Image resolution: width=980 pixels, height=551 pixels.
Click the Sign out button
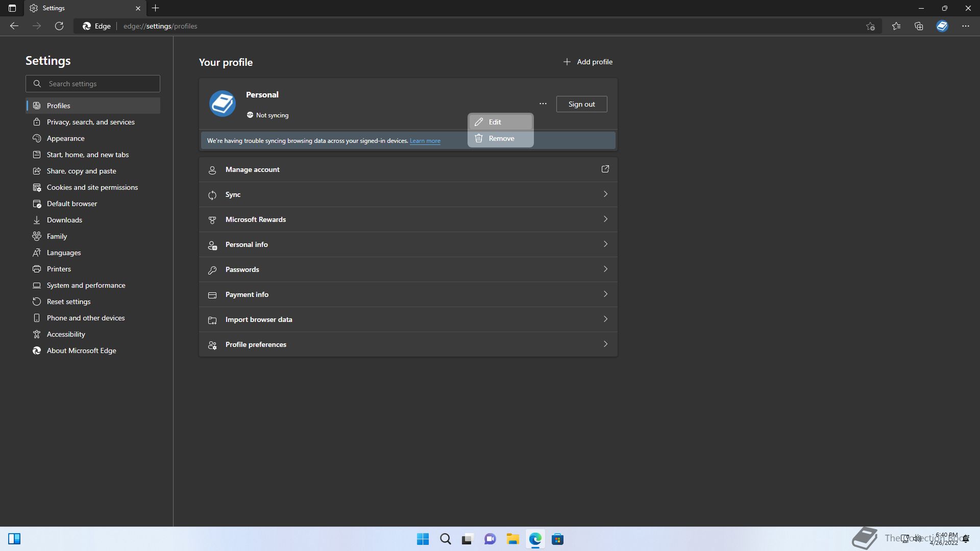pyautogui.click(x=582, y=104)
